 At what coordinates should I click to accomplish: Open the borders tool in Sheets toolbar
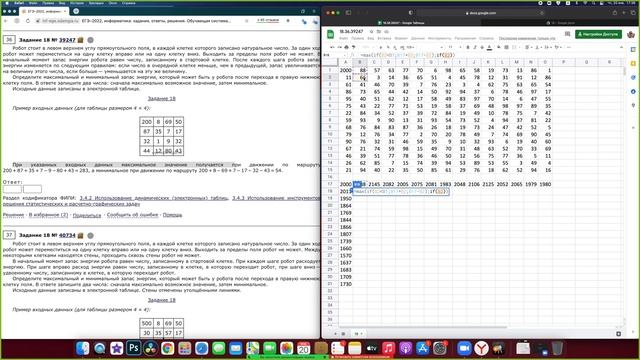pos(507,47)
